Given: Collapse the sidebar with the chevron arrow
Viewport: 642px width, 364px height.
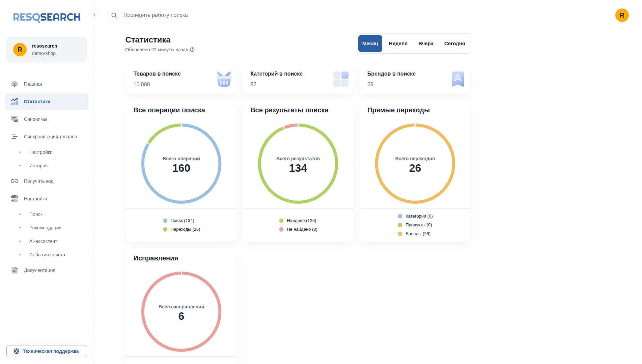Looking at the screenshot, I should pyautogui.click(x=94, y=15).
